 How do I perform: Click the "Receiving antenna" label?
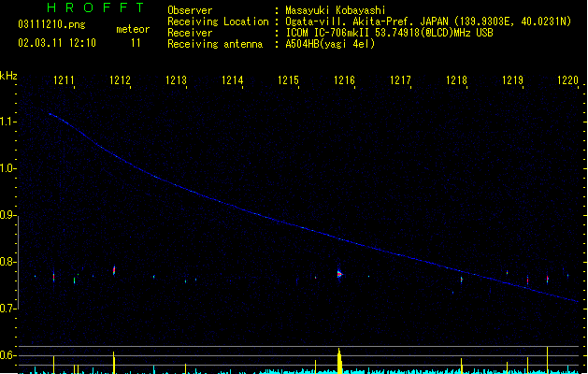215,44
